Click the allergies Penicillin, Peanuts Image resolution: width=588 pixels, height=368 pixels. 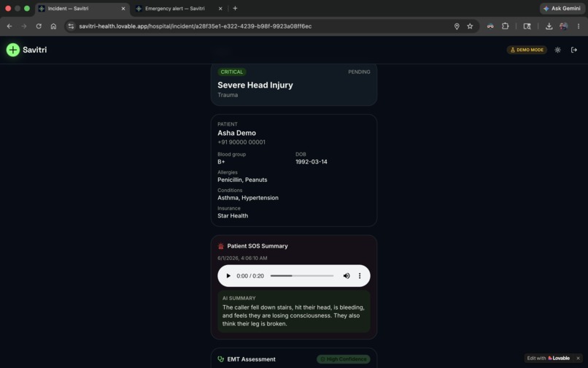pos(242,180)
